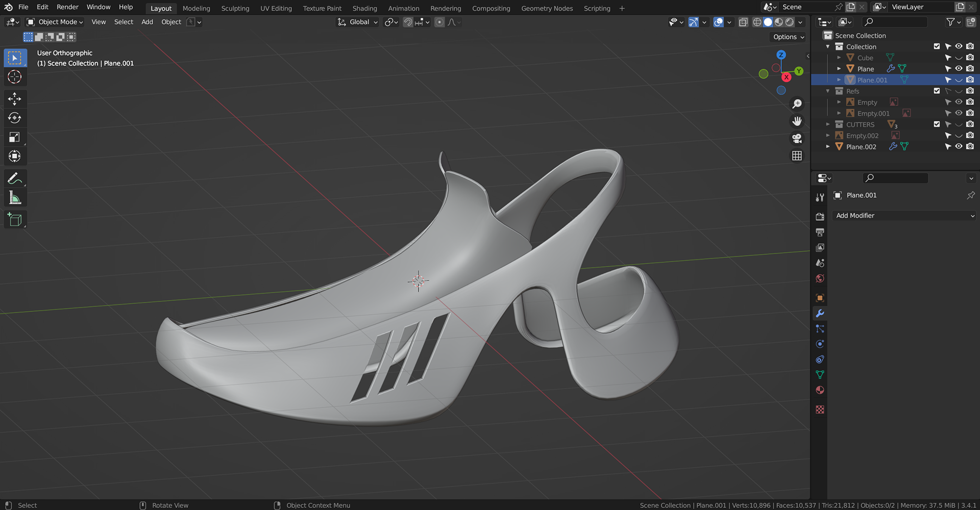Open the Object properties tab
The image size is (980, 510).
tap(820, 298)
